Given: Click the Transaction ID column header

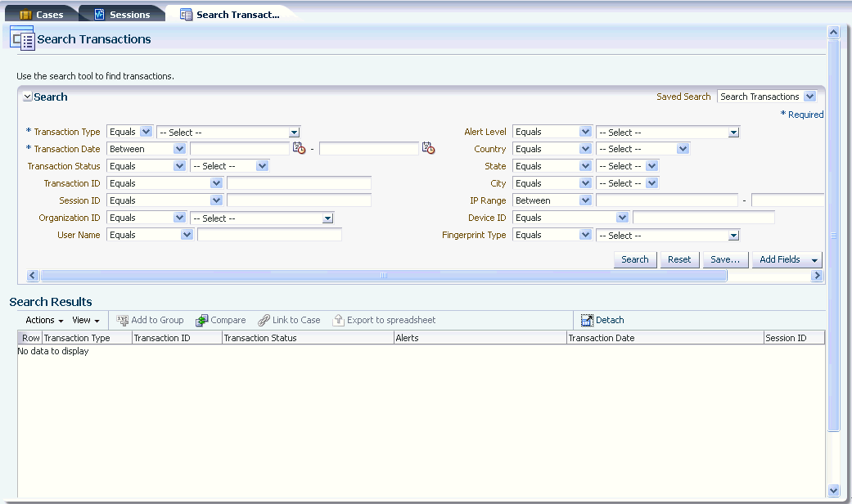Looking at the screenshot, I should [x=177, y=338].
